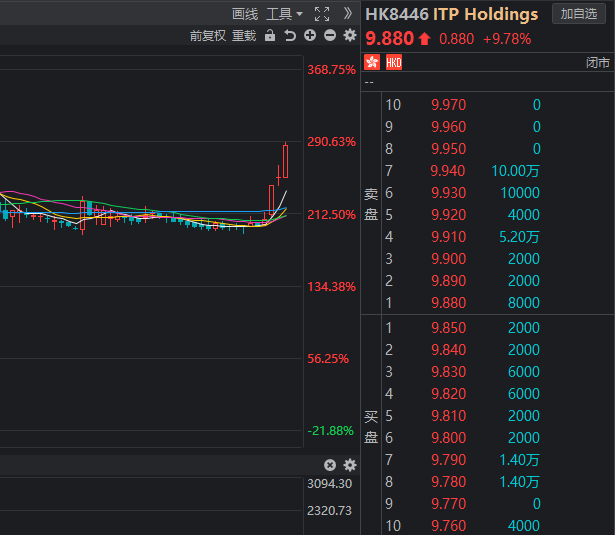Select bid price 9.770

pos(449,503)
